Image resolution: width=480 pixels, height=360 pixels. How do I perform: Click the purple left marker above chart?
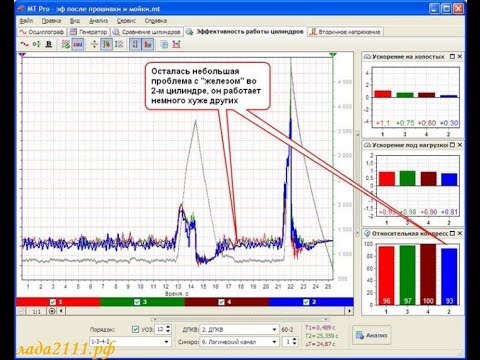coord(22,54)
